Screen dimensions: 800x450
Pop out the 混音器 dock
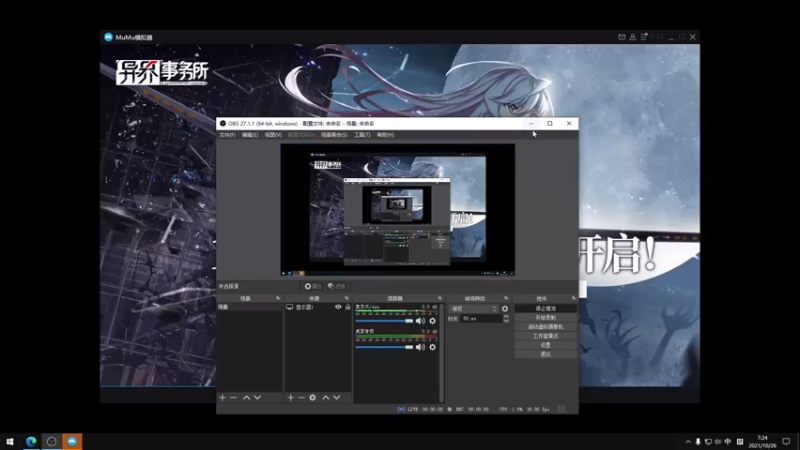coord(440,298)
